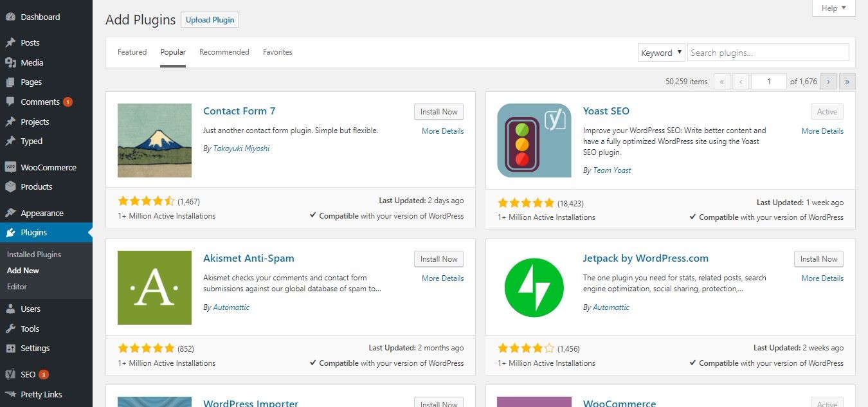This screenshot has width=868, height=407.
Task: Open the Jetpack by WordPress.com title link
Action: [x=646, y=258]
